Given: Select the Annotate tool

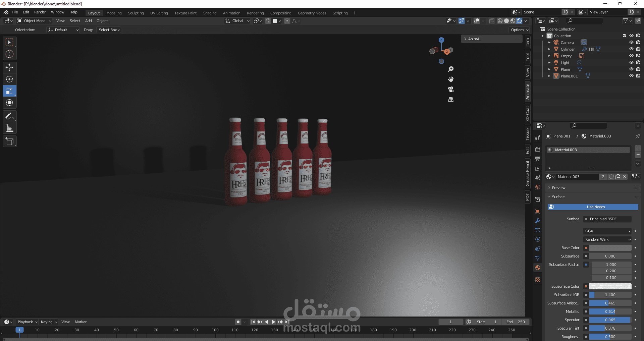Looking at the screenshot, I should pyautogui.click(x=9, y=116).
